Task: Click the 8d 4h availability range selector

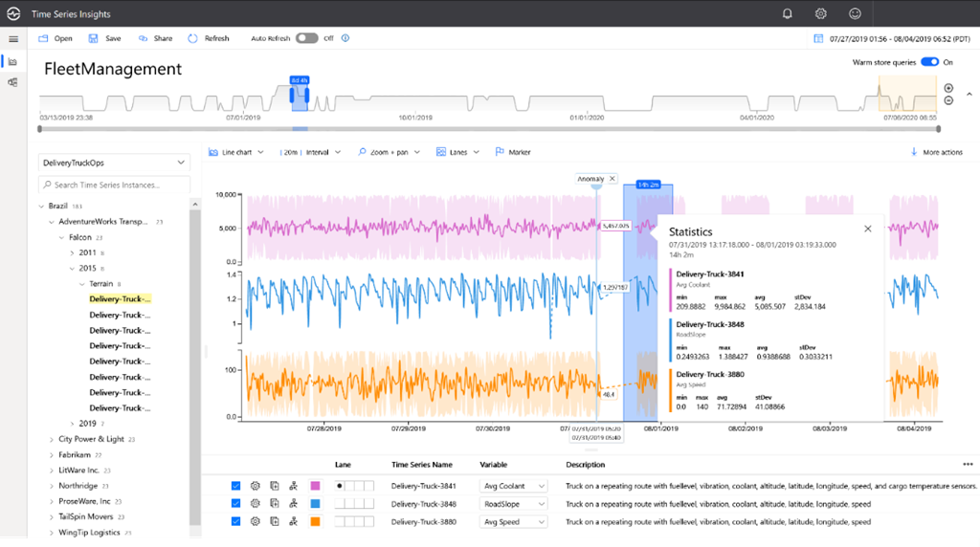Action: [300, 96]
